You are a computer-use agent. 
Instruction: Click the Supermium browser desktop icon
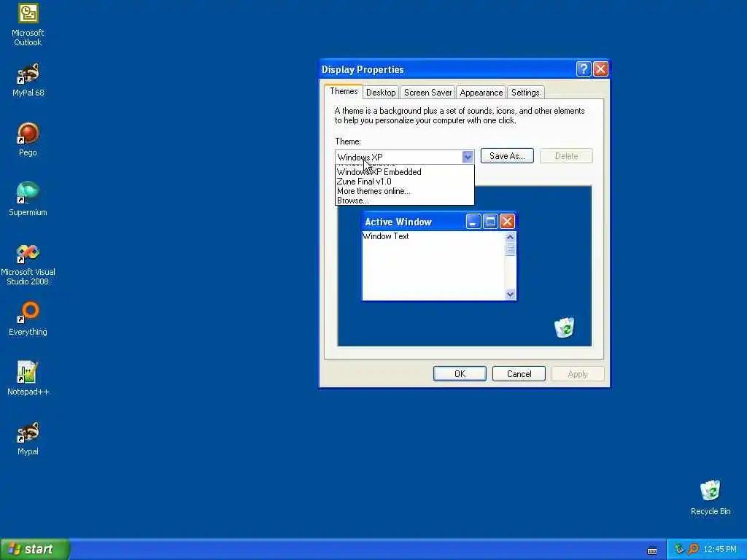(28, 200)
